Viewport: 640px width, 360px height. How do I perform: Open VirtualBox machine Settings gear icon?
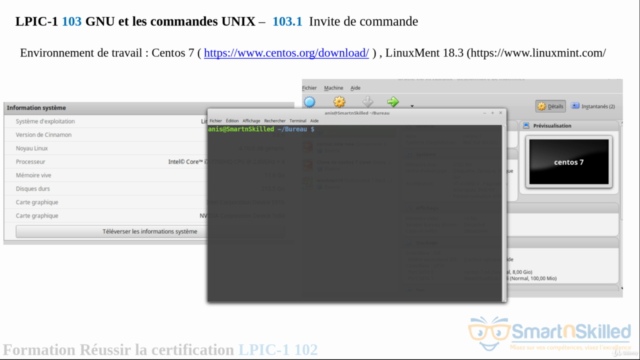point(339,102)
